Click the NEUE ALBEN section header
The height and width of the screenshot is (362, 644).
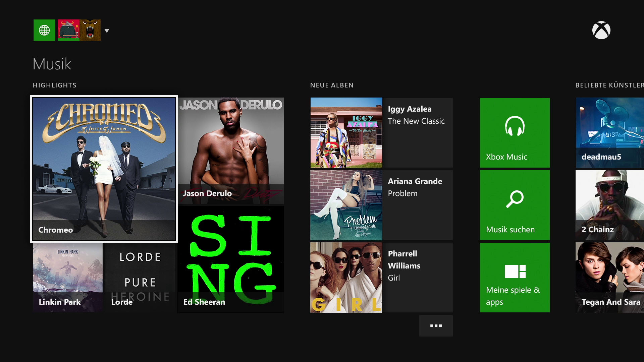click(332, 85)
